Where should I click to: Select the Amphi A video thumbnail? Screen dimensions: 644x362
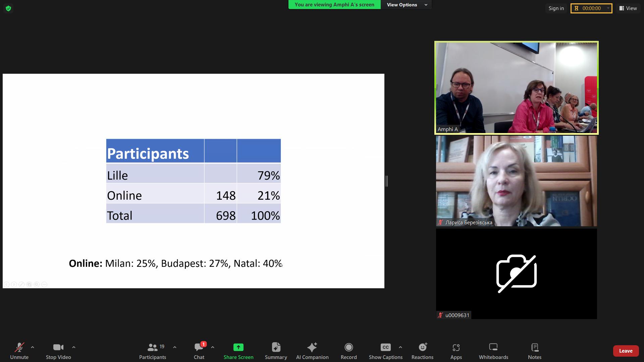tap(517, 88)
